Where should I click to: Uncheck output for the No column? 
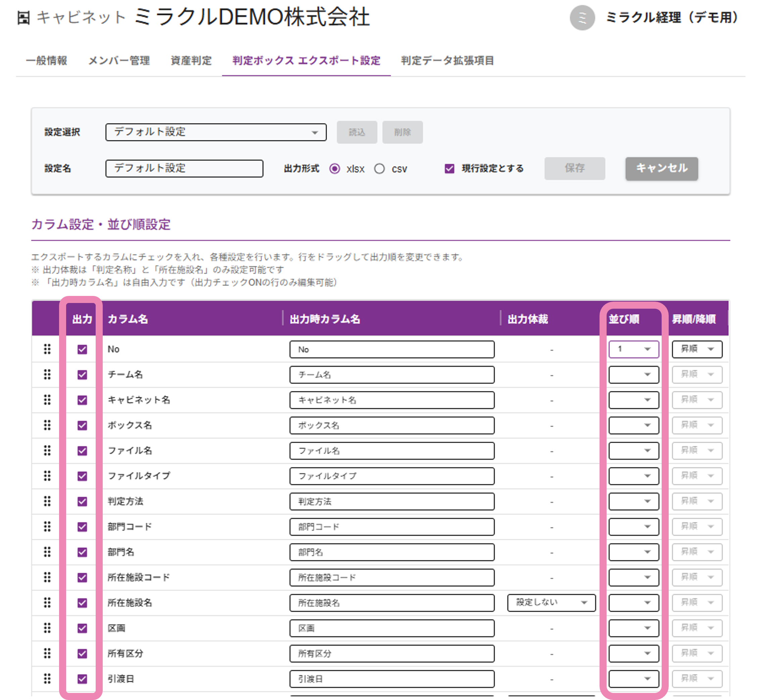tap(82, 349)
